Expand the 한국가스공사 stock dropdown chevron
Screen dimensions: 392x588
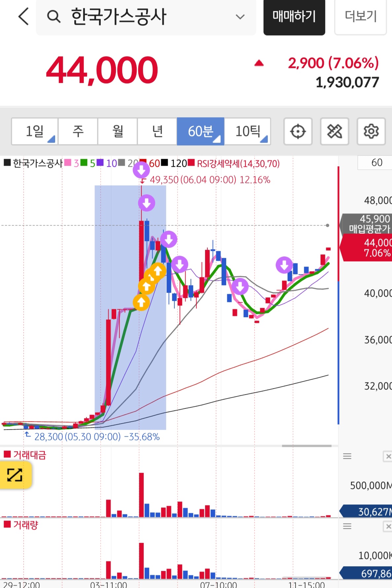240,17
